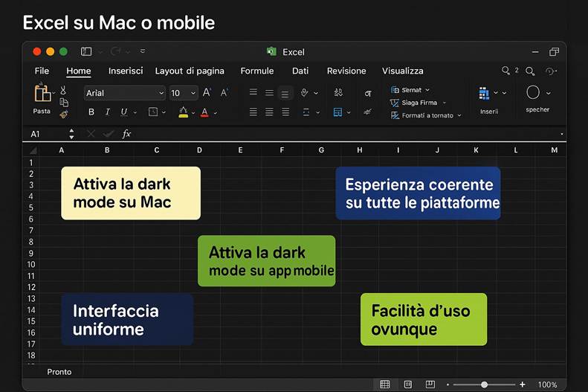
Task: Click the Page Break preview icon
Action: [x=430, y=384]
